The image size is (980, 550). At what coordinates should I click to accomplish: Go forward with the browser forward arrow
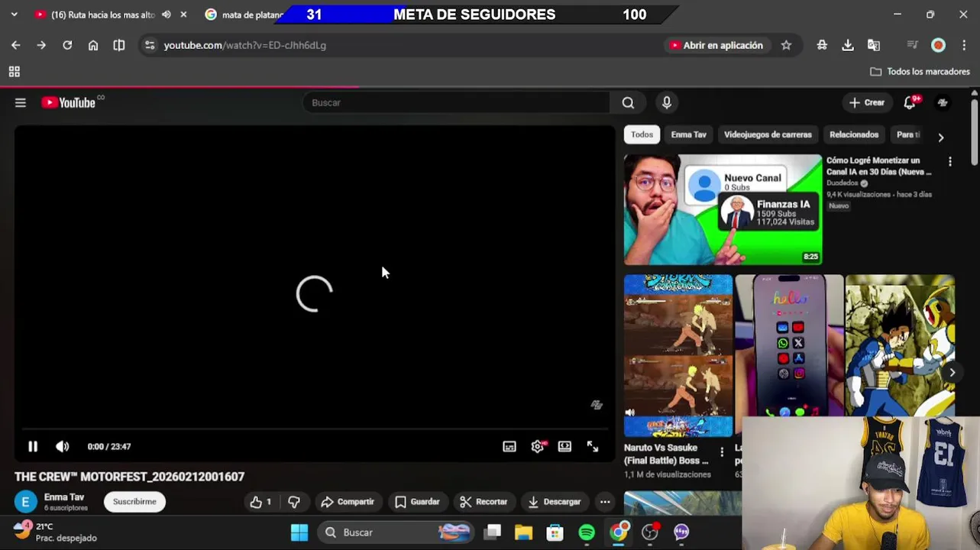41,45
